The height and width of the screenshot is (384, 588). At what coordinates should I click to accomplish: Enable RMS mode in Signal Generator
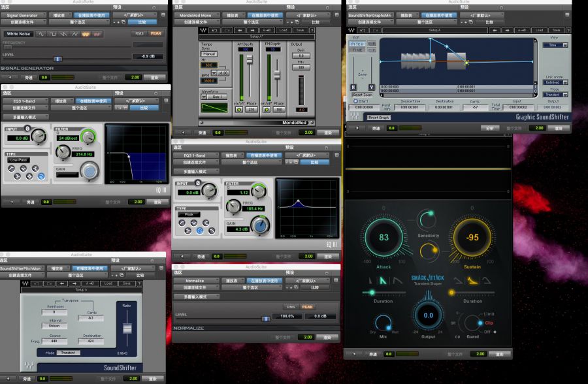pos(140,33)
